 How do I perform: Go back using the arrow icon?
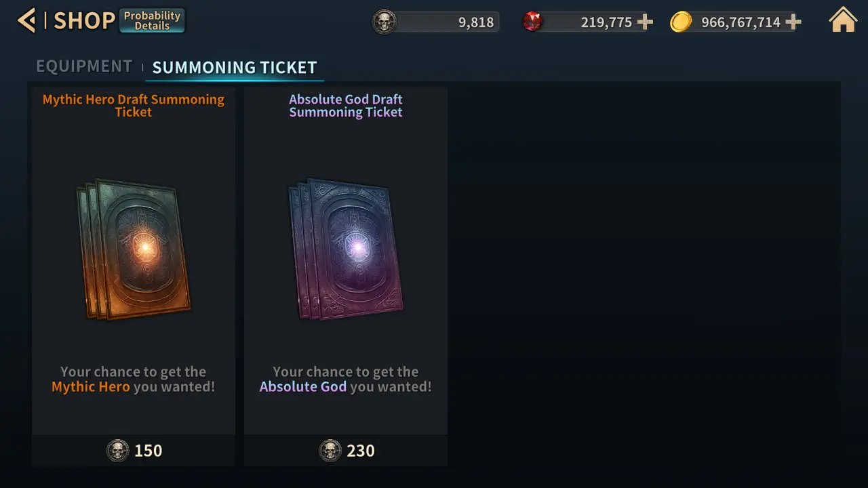[26, 21]
